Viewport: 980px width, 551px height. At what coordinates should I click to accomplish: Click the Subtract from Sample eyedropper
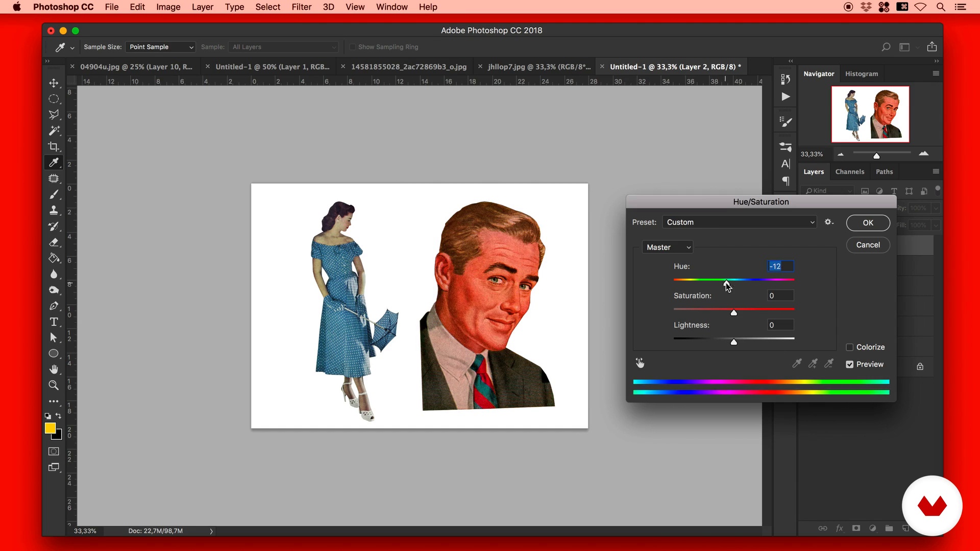[829, 363]
